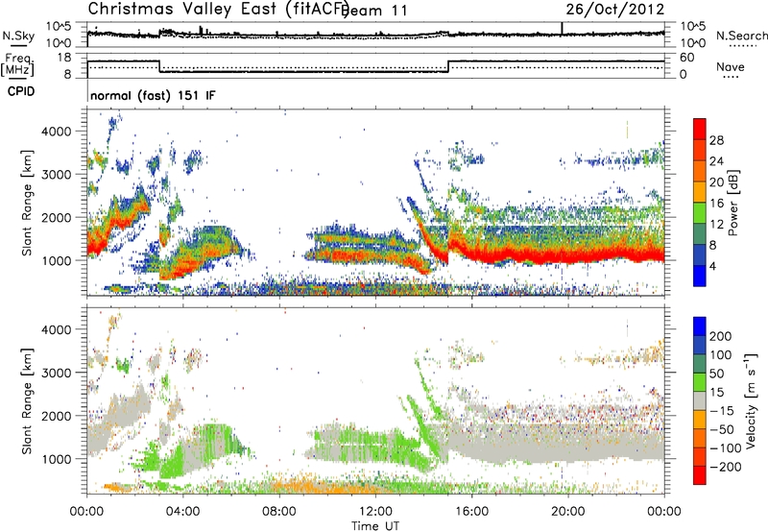This screenshot has height=532, width=768.
Task: Click the gray segment of velocity colorbar
Action: coord(700,400)
